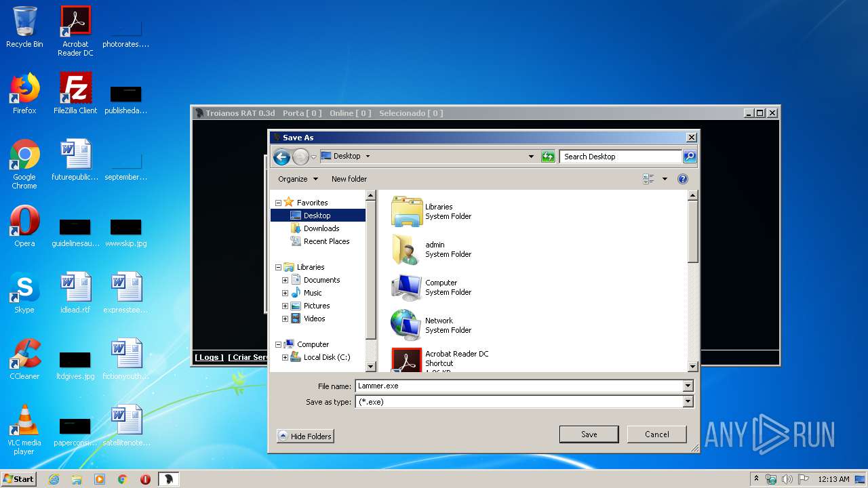Click the Search magnifier icon in Save As
The image size is (868, 488).
pyautogui.click(x=689, y=157)
